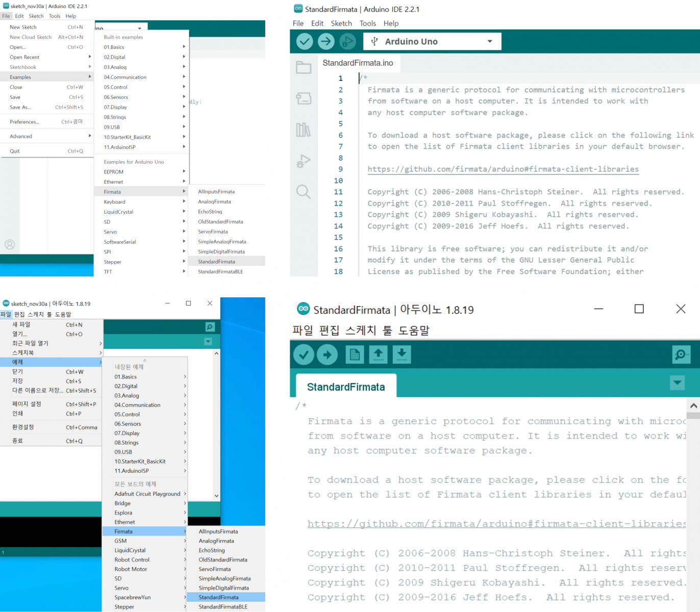Switch to the StandardFirmata.ino editor tab
This screenshot has height=612, width=700.
point(358,63)
